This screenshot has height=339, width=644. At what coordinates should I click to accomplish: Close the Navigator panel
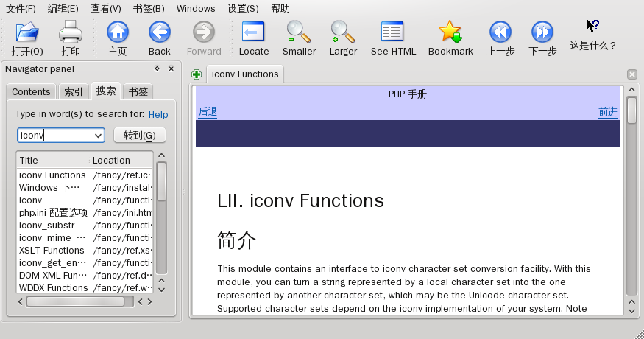point(171,69)
